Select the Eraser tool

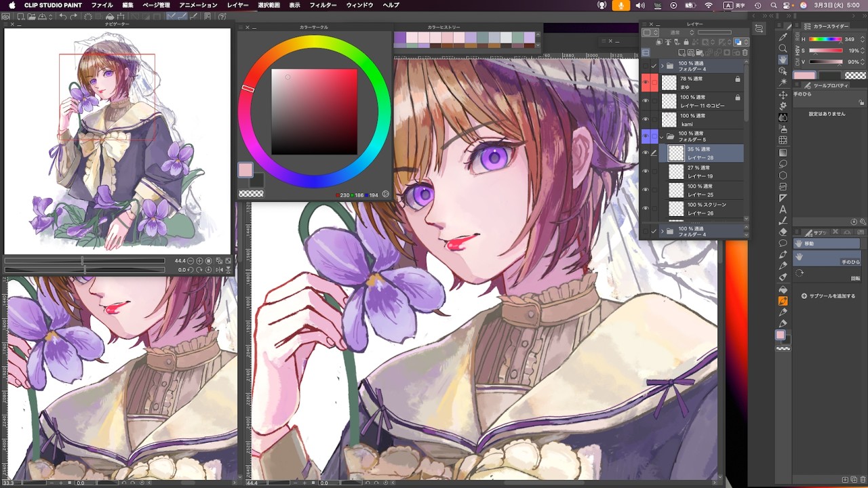pyautogui.click(x=783, y=232)
